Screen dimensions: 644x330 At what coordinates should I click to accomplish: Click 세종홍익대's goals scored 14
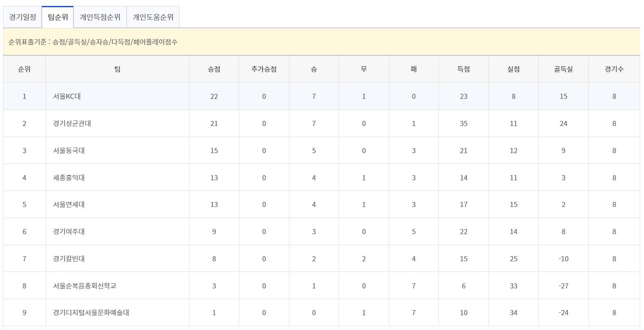[463, 178]
